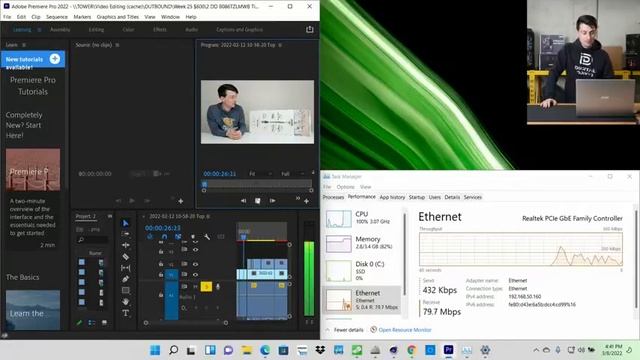The height and width of the screenshot is (360, 640).
Task: Select the Razor tool
Action: click(126, 257)
